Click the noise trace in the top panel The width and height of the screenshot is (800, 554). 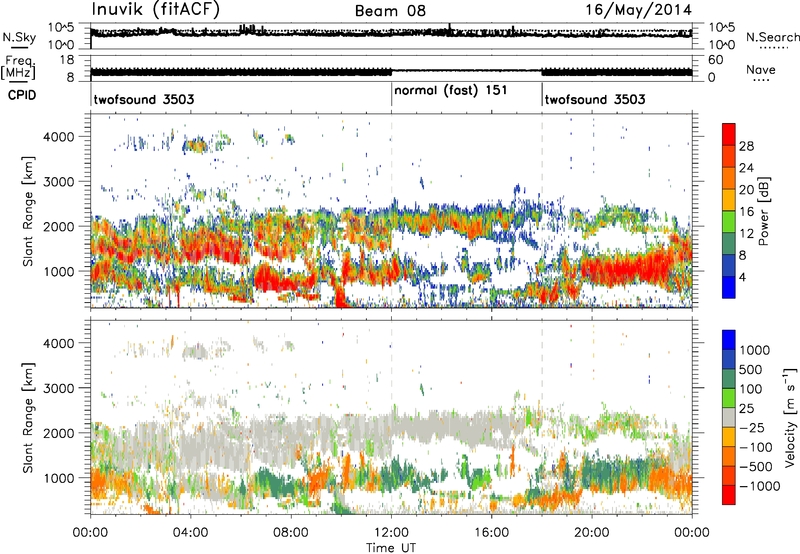[391, 33]
